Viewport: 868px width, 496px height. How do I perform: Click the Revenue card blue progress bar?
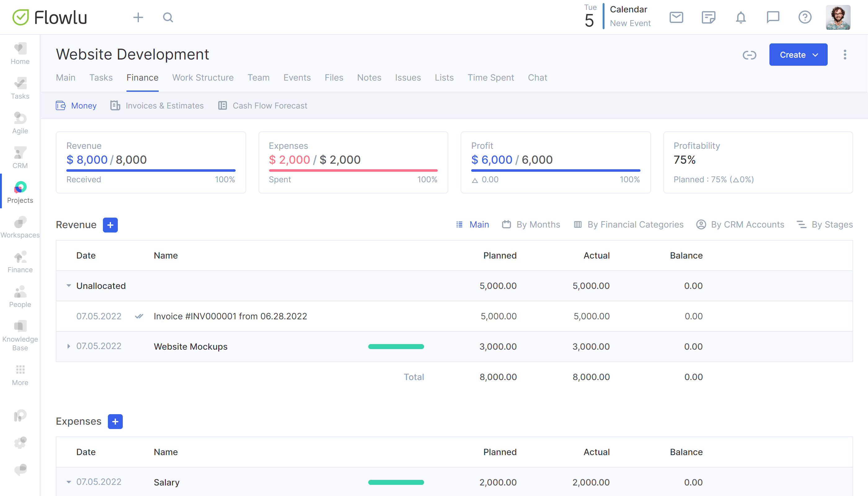[x=151, y=170]
